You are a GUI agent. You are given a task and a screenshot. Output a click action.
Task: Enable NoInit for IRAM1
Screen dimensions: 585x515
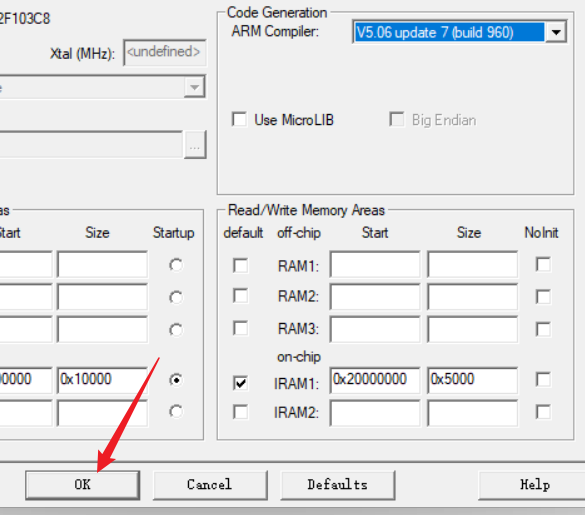coord(543,380)
